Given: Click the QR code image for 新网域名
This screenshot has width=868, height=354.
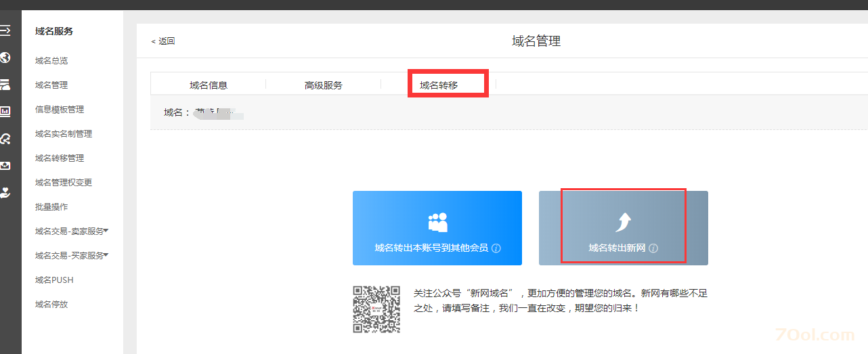Looking at the screenshot, I should click(376, 309).
